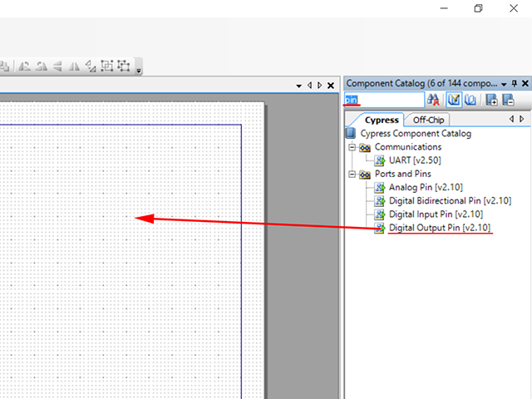Select the Ports and Pins folder

402,174
